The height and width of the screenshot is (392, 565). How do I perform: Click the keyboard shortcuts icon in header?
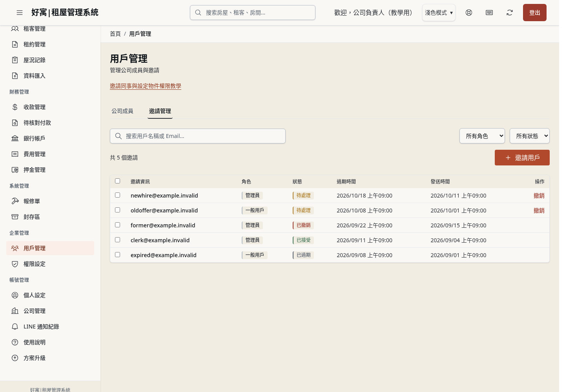click(489, 13)
